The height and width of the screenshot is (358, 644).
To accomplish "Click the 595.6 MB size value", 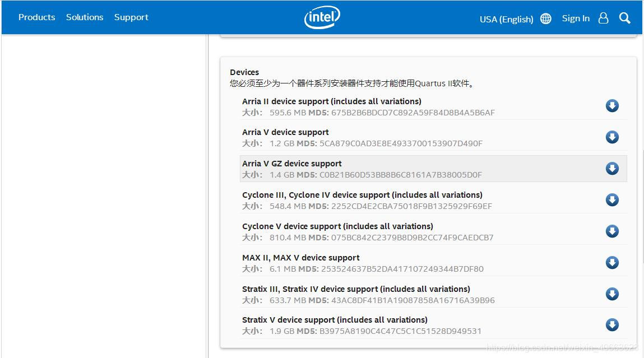I will [x=288, y=113].
